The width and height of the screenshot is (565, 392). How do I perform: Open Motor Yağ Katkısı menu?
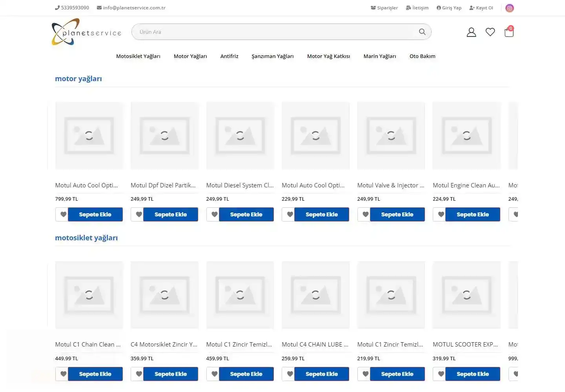tap(328, 56)
